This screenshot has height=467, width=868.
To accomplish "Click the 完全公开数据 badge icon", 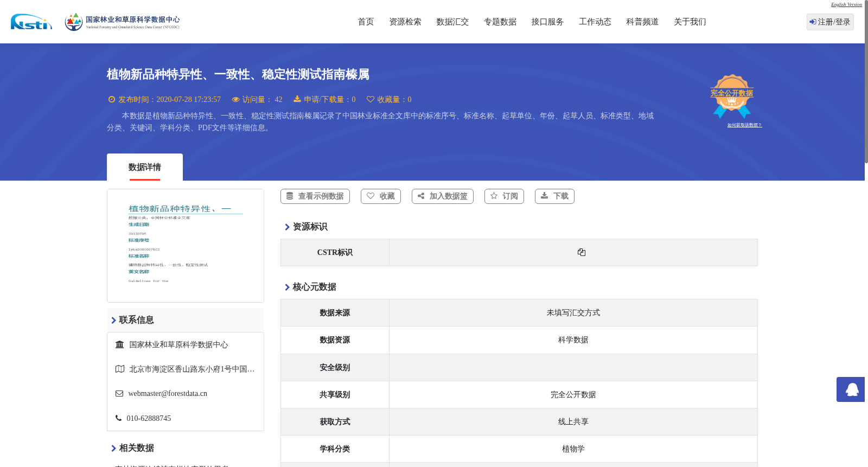I will [x=732, y=96].
